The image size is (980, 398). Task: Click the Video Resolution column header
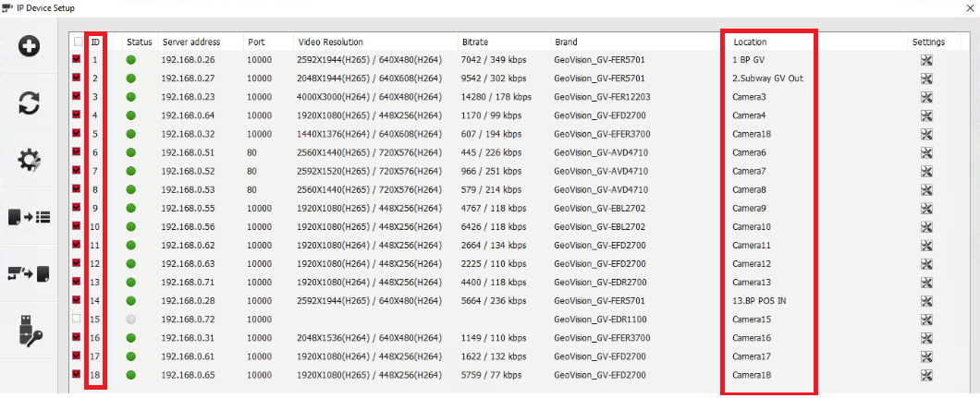331,42
